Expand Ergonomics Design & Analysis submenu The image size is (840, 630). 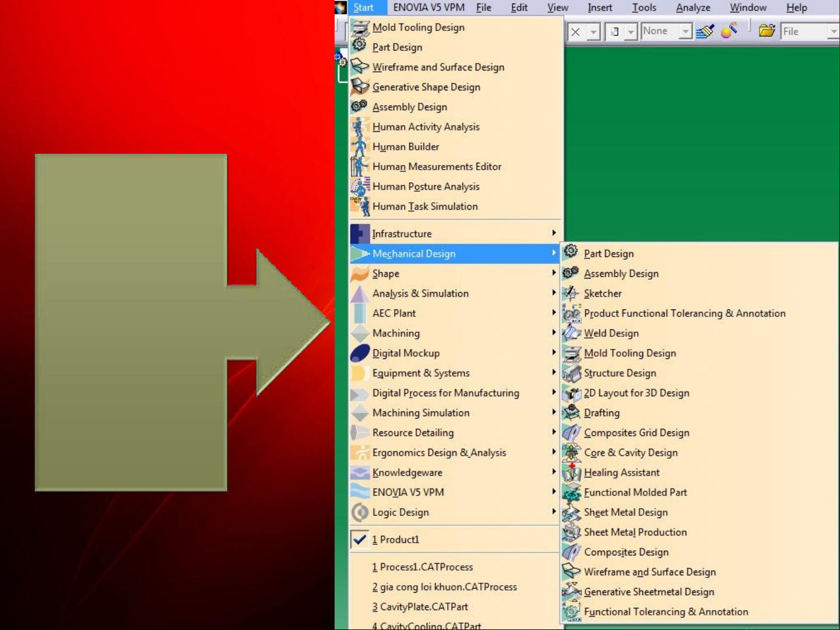point(456,452)
